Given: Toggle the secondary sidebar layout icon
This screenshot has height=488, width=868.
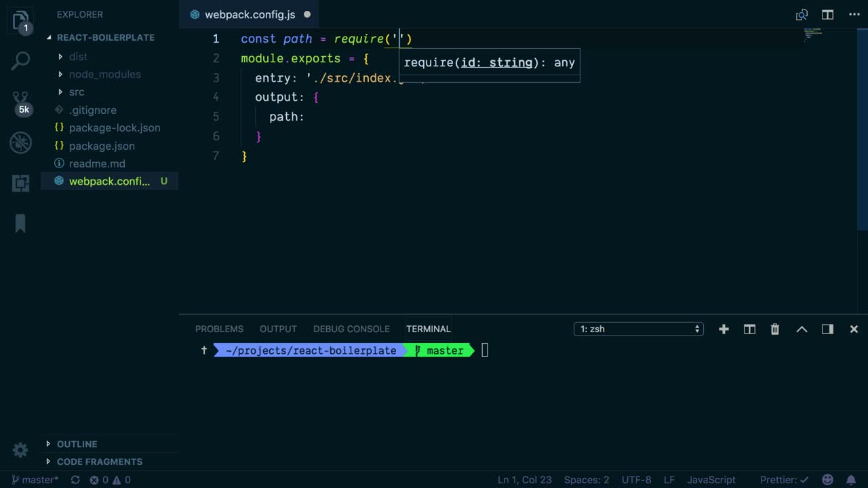Looking at the screenshot, I should [x=827, y=329].
